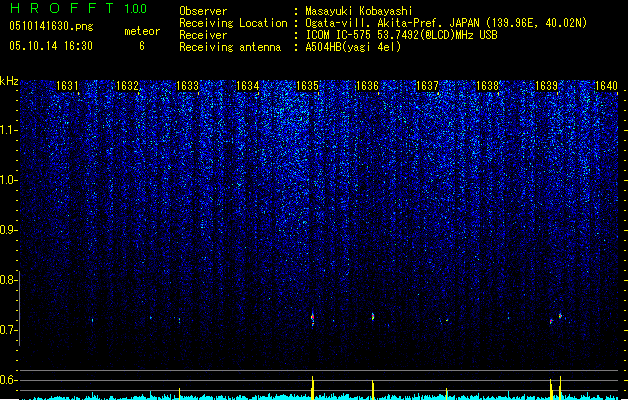This screenshot has height=400, width=629.
Task: Click the 1631 time marker
Action: (x=67, y=86)
